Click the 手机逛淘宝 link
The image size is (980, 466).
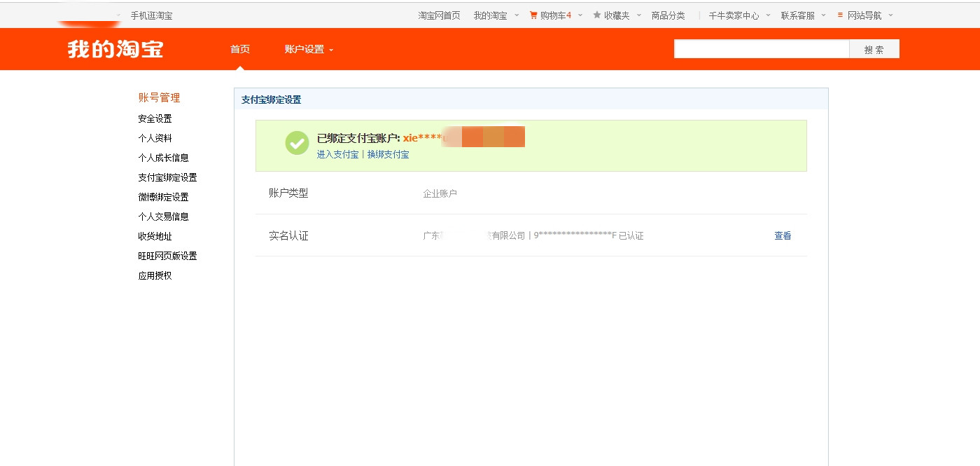[x=151, y=15]
